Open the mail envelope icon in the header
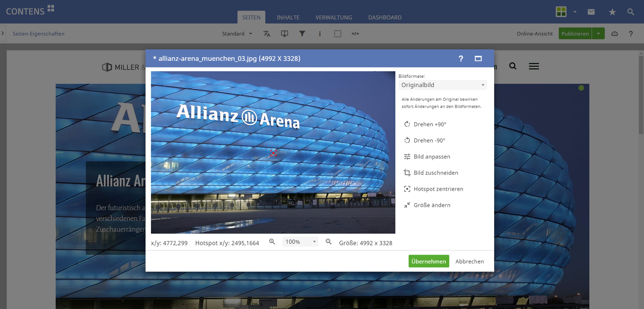644x309 pixels. [x=591, y=12]
